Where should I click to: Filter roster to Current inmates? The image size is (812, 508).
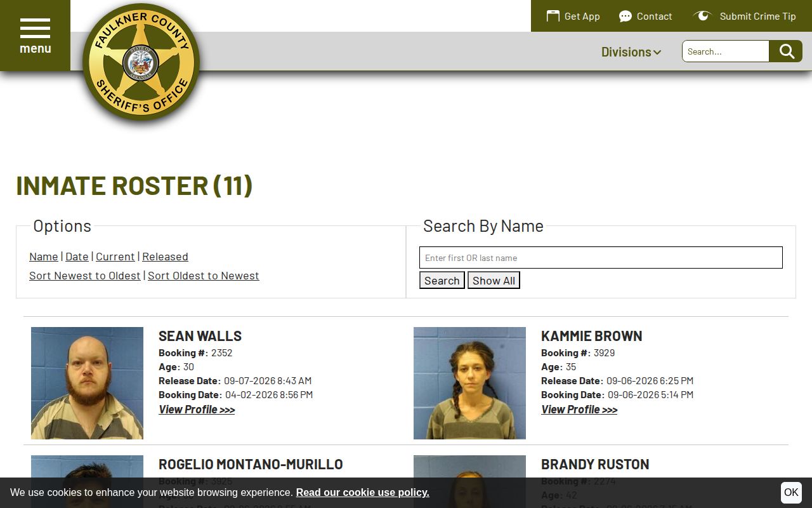click(115, 257)
